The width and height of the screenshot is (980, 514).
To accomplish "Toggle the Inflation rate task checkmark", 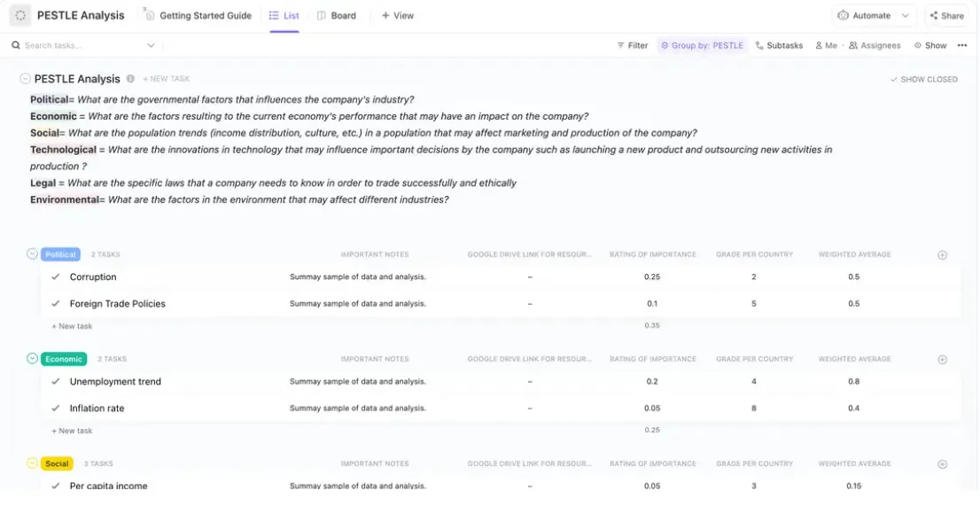I will tap(56, 408).
